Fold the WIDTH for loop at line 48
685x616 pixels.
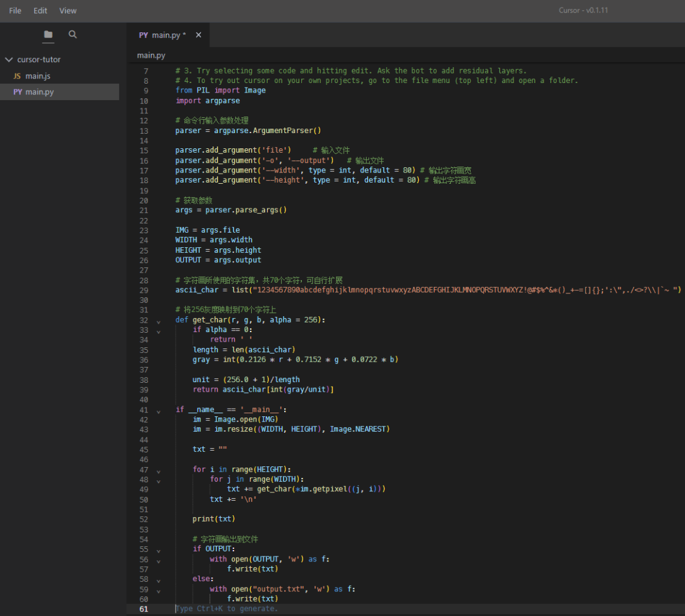[159, 480]
